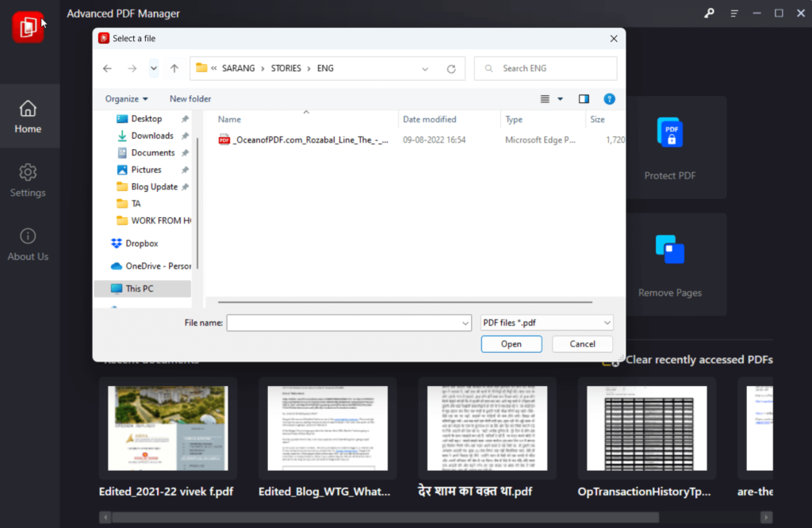
Task: Open the Hindi-titled recent PDF thumbnail
Action: pyautogui.click(x=487, y=428)
